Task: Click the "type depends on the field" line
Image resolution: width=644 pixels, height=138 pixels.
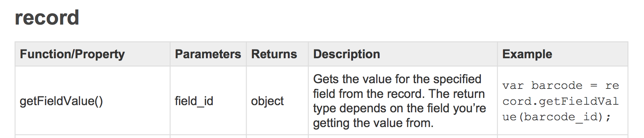Action: [399, 108]
